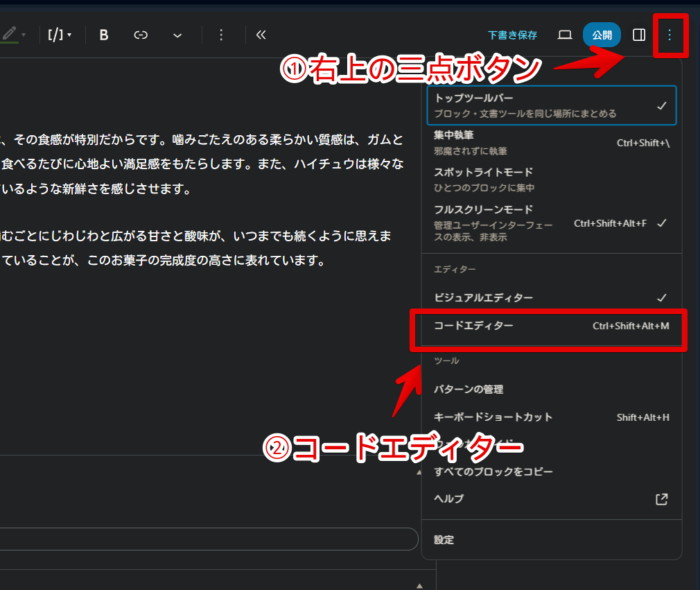Open パターンの管理
Screen dimensions: 700x590
pos(552,390)
